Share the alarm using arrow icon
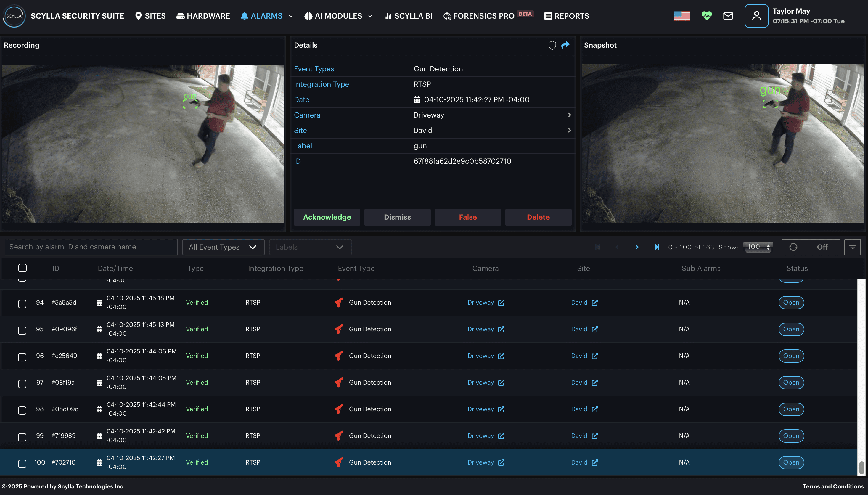Image resolution: width=868 pixels, height=495 pixels. point(565,45)
